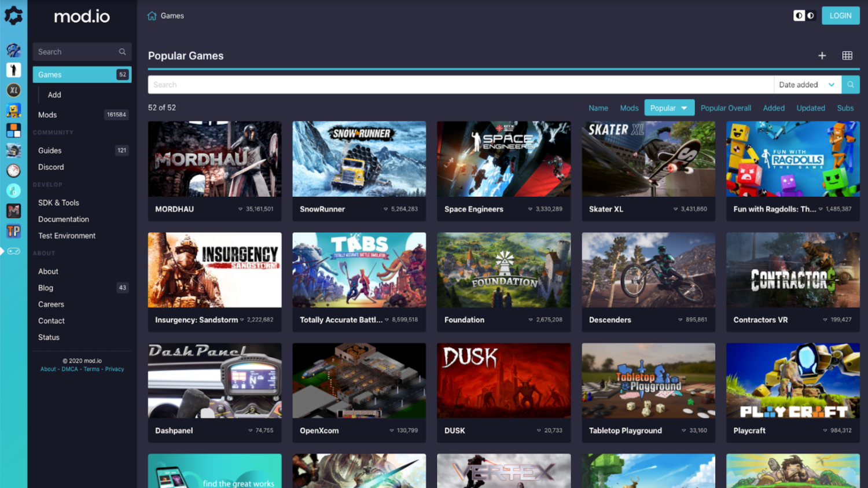This screenshot has width=868, height=488.
Task: Sort games by Subs
Action: (x=845, y=108)
